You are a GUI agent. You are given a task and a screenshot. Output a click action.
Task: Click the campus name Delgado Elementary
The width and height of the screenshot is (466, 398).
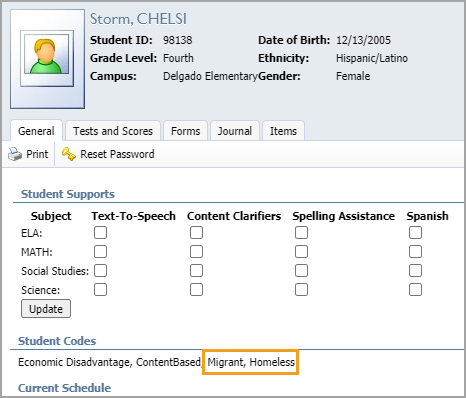(x=210, y=76)
